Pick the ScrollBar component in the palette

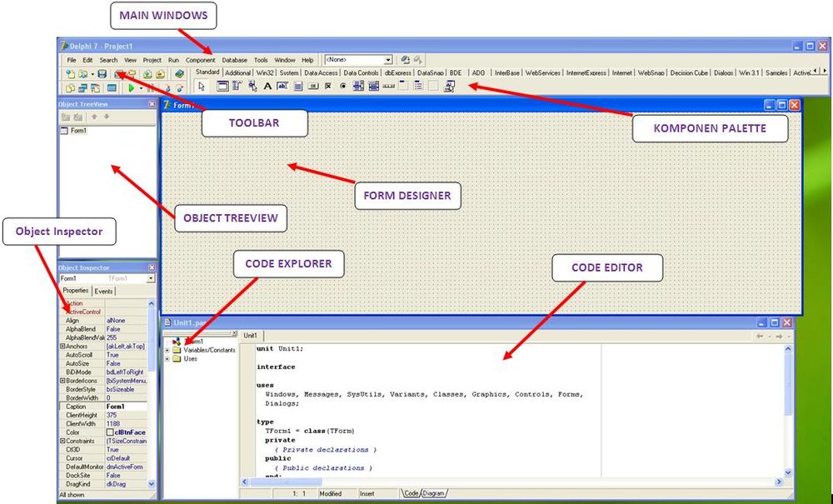point(388,86)
